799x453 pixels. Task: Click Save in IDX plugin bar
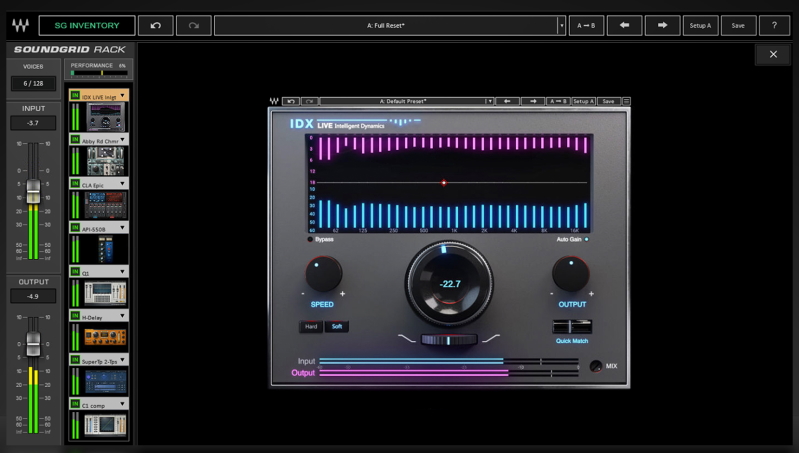[608, 101]
